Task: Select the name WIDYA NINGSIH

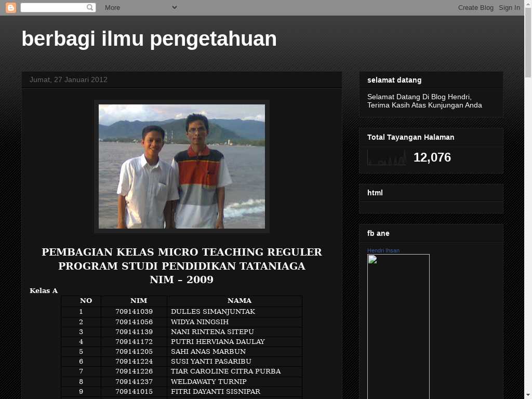Action: pos(199,322)
